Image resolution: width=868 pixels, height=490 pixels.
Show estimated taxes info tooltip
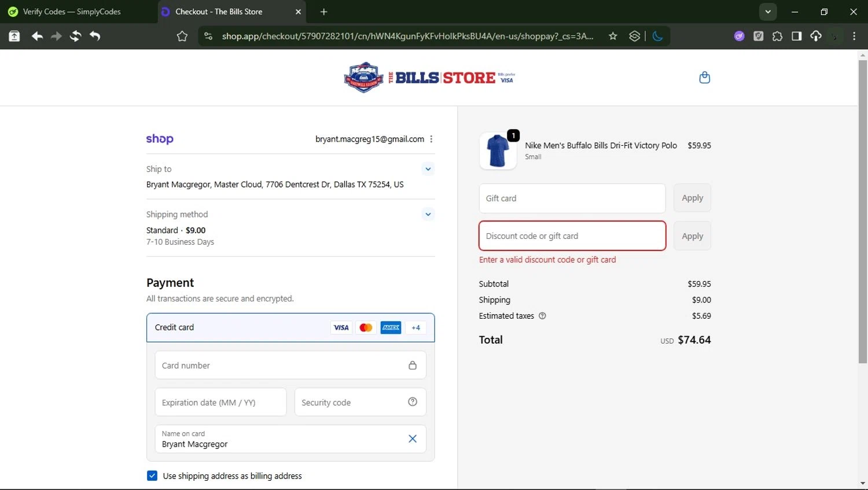tap(542, 316)
